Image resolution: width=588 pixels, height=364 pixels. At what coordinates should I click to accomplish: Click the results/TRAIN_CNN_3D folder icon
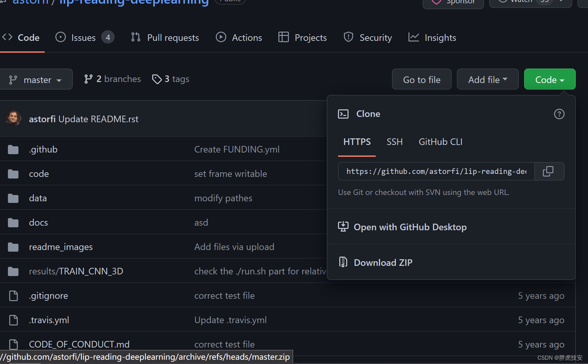pyautogui.click(x=13, y=271)
